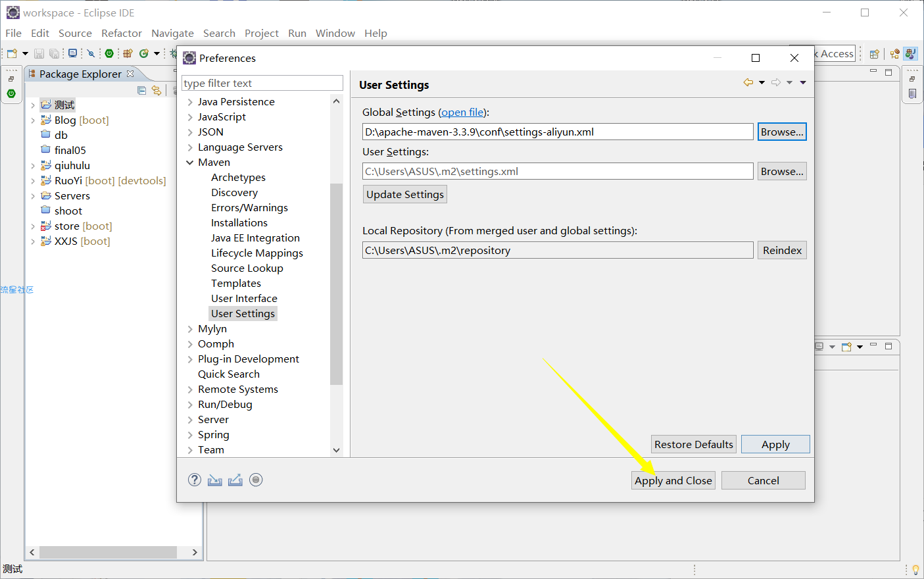
Task: Close the Package Explorer tab
Action: [x=130, y=74]
